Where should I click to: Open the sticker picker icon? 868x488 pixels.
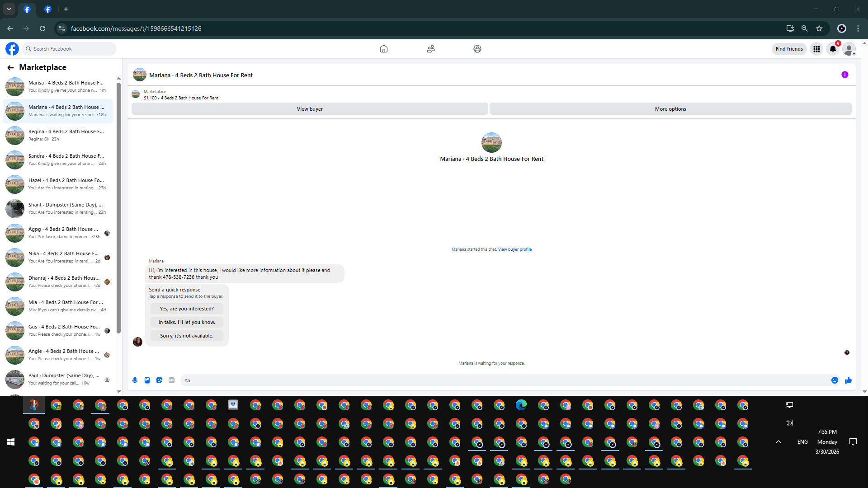point(159,380)
